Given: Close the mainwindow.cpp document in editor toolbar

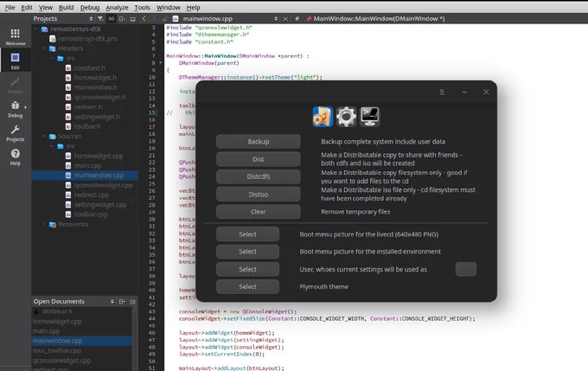Looking at the screenshot, I should click(x=285, y=18).
